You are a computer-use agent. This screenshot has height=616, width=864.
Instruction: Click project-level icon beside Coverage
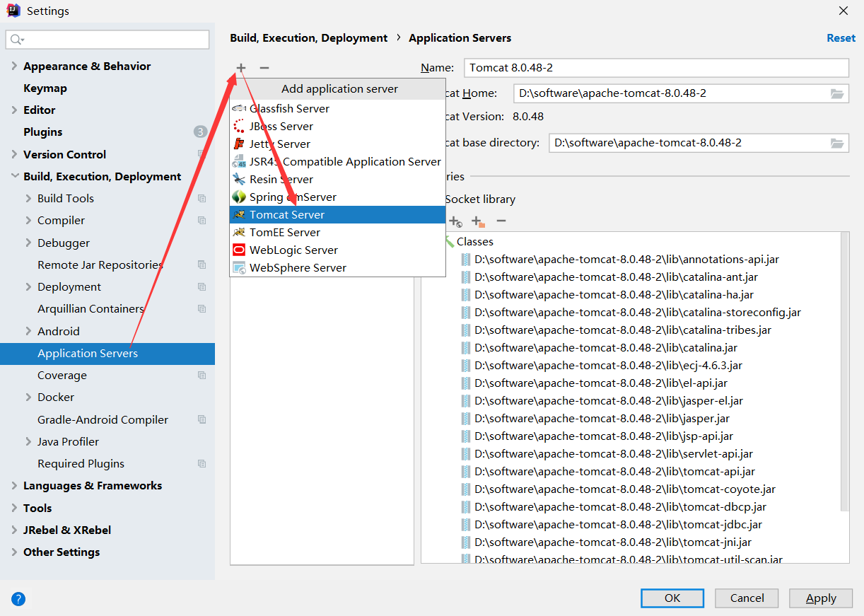[202, 376]
